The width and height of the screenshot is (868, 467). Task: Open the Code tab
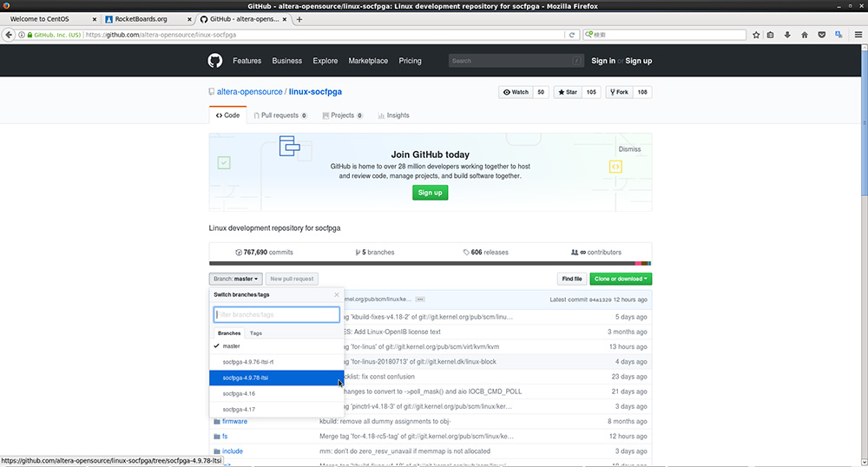pyautogui.click(x=227, y=115)
